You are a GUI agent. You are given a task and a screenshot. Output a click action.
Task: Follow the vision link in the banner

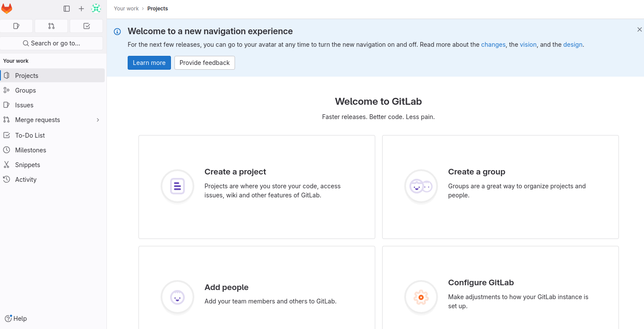tap(528, 45)
